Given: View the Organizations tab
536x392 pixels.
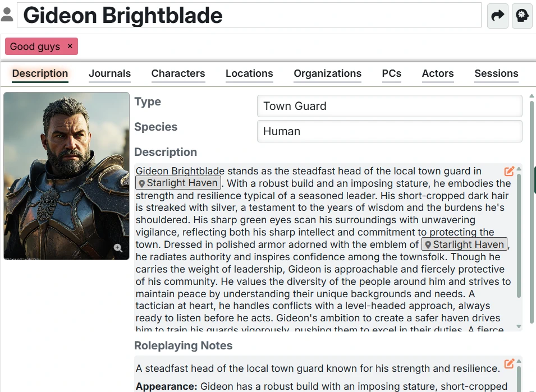Looking at the screenshot, I should (327, 73).
